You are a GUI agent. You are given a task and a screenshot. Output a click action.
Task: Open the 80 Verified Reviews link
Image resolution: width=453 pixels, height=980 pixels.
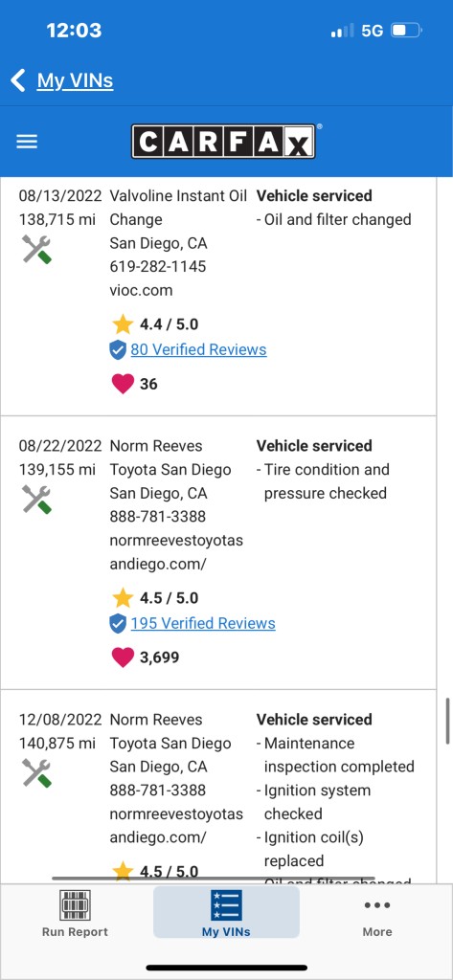point(198,349)
